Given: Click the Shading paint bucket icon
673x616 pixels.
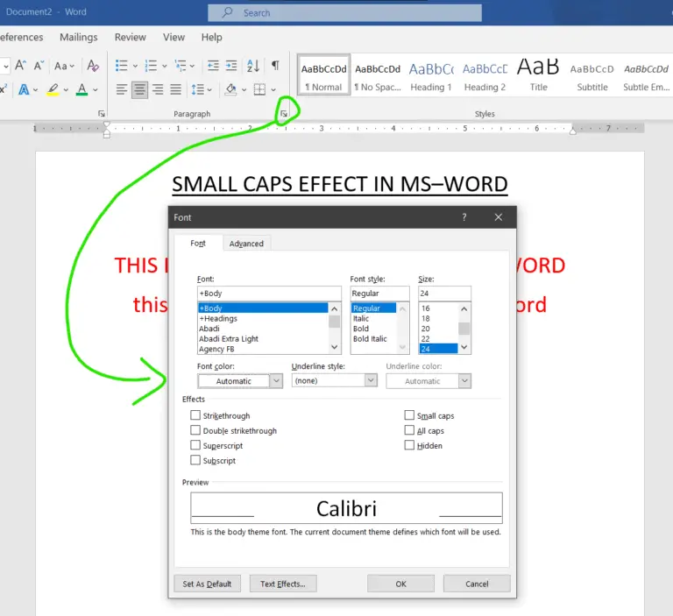Looking at the screenshot, I should [231, 89].
